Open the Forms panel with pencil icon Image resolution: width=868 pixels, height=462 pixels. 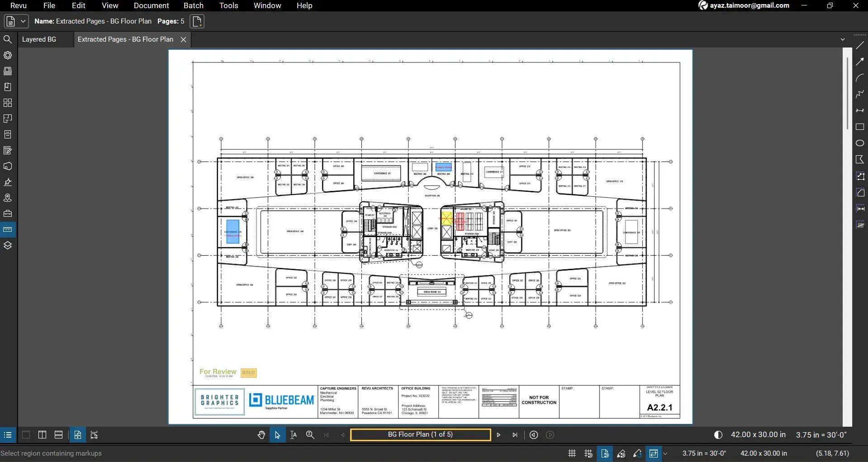tap(8, 150)
